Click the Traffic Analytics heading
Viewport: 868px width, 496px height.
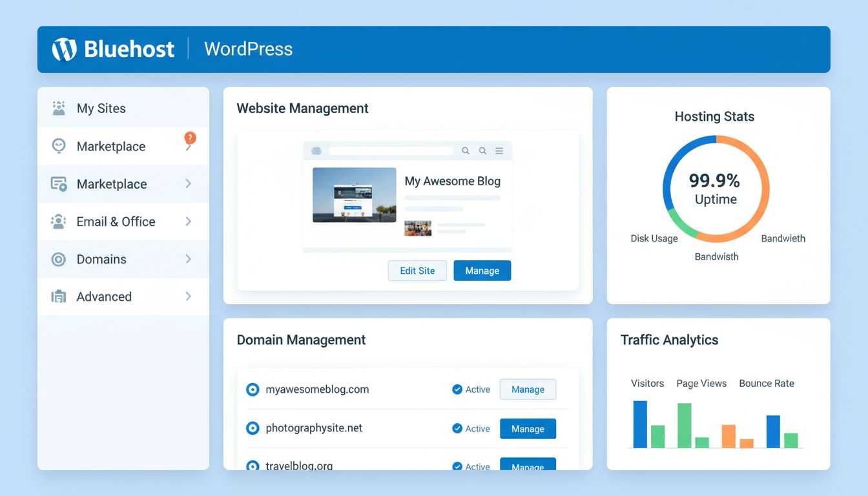click(669, 340)
